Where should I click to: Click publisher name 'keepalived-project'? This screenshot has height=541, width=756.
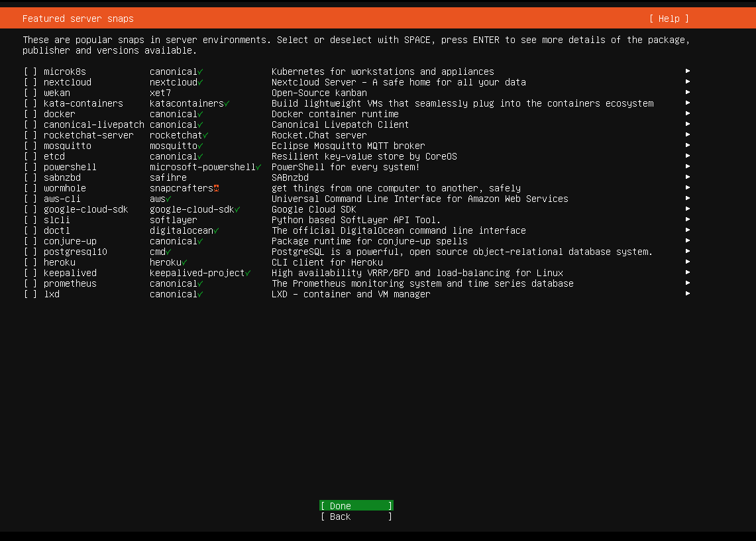(x=197, y=273)
